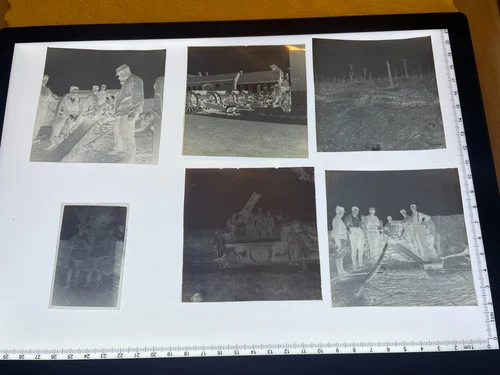Select the negative of workers with a plank
Viewport: 500px width, 375px height.
[98, 106]
